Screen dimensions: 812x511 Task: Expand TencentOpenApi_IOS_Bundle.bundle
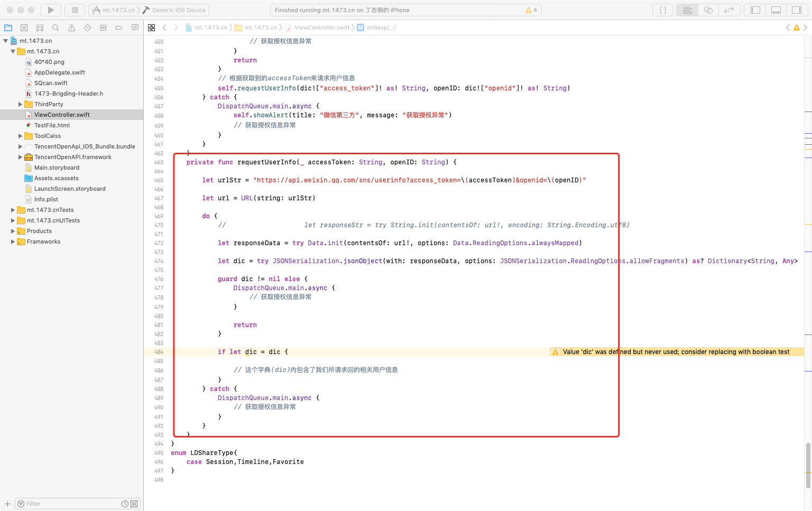(21, 146)
